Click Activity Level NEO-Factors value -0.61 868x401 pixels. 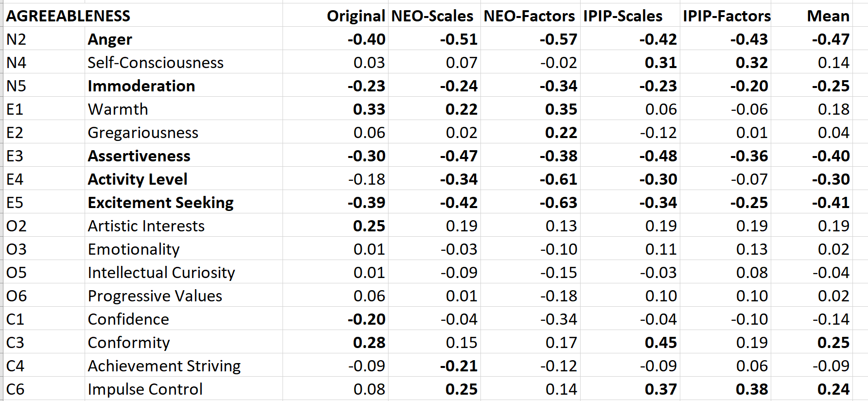[558, 179]
